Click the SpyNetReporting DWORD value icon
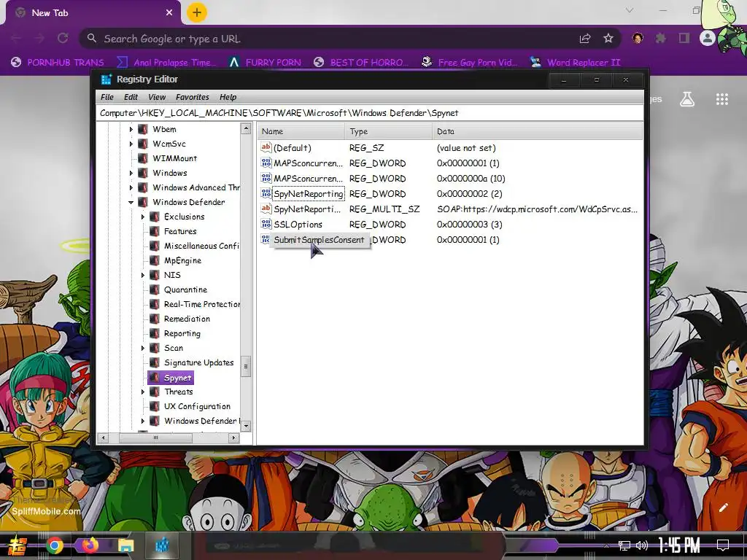The height and width of the screenshot is (560, 747). tap(266, 193)
